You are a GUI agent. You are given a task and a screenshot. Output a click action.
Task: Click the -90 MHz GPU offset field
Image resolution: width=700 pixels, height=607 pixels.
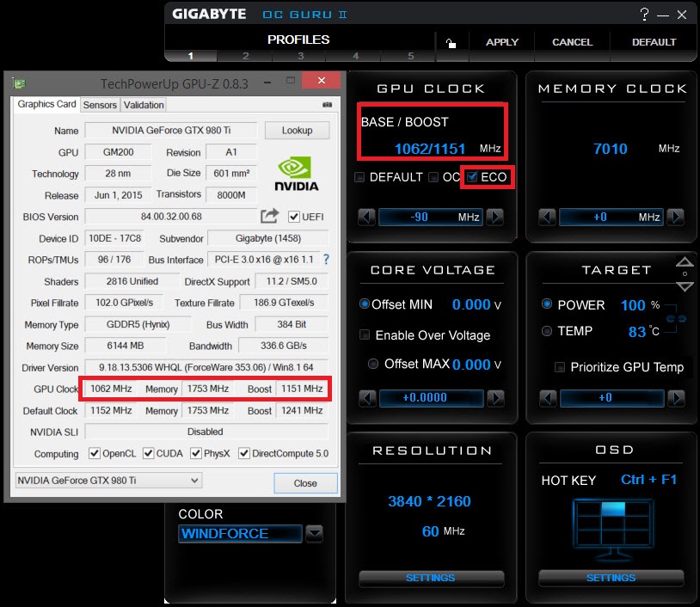431,217
